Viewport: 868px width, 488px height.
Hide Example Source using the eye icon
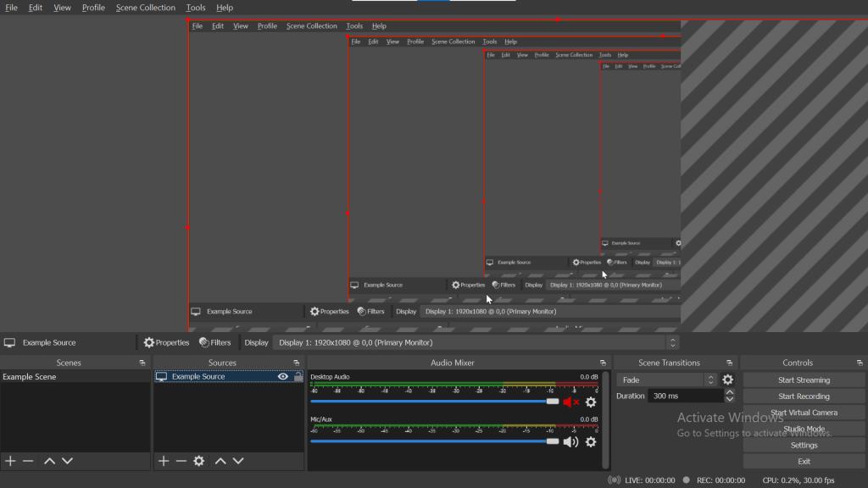(283, 377)
